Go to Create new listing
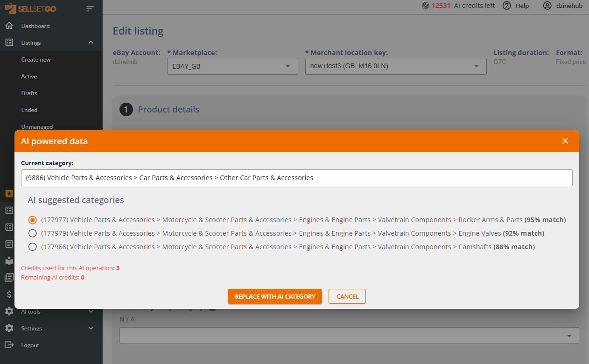 pyautogui.click(x=36, y=59)
